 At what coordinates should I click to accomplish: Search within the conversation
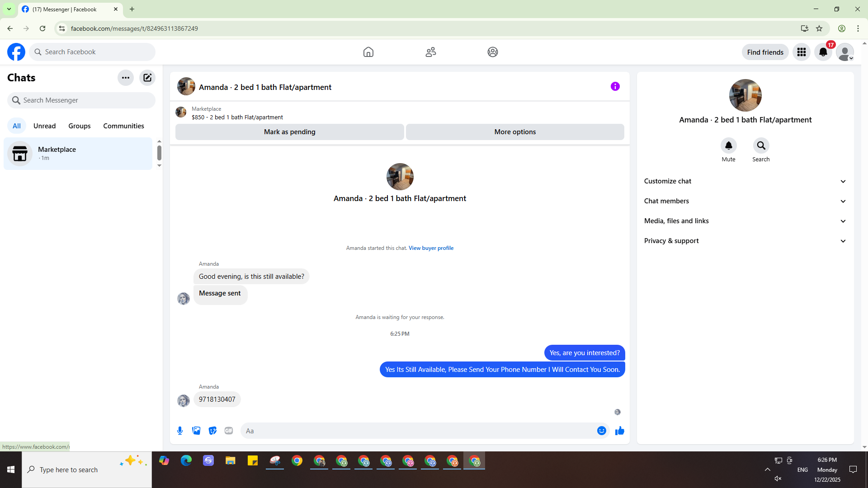tap(761, 146)
